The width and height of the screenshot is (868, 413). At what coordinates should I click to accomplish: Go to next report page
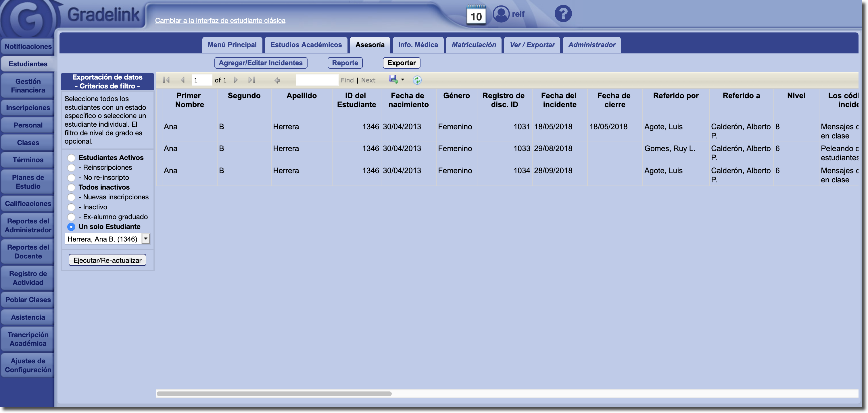(236, 80)
